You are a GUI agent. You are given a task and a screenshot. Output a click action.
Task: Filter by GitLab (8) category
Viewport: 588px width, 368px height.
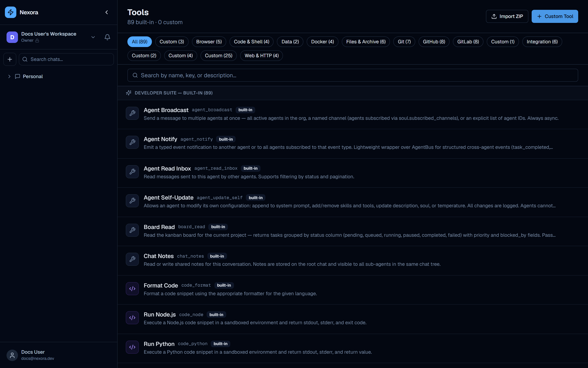click(468, 42)
